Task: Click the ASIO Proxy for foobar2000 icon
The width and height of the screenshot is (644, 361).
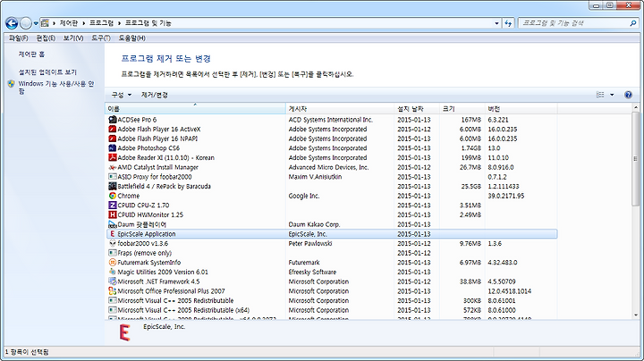Action: [113, 177]
